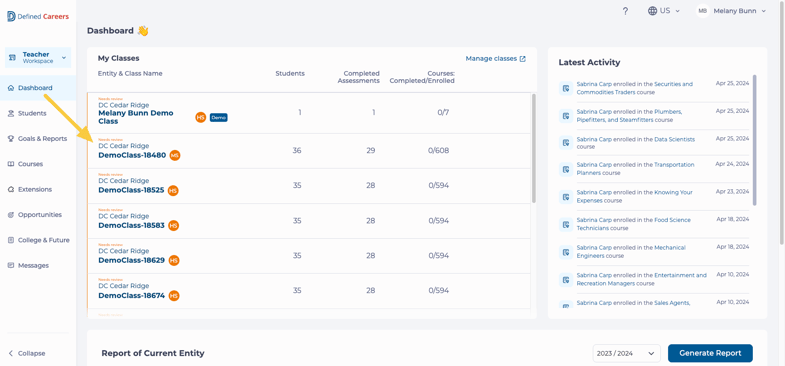Click the Teacher Workspace icon
The height and width of the screenshot is (366, 785).
click(13, 58)
